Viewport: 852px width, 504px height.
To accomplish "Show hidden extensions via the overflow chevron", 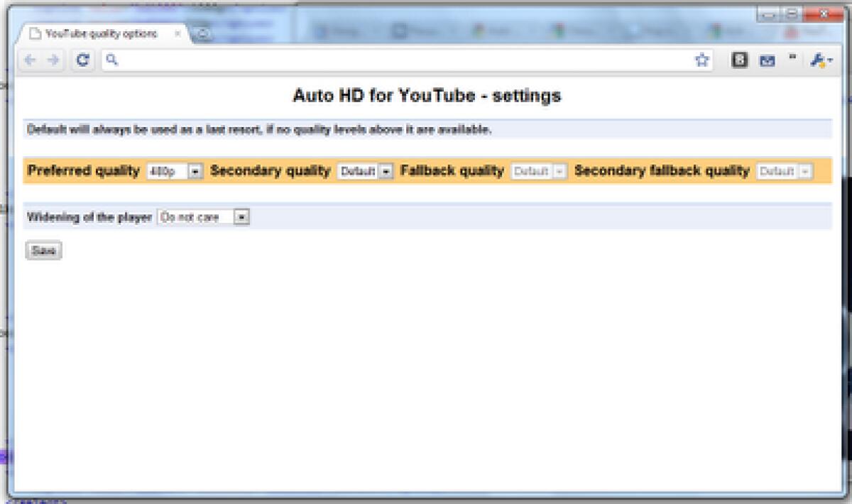I will (x=792, y=57).
